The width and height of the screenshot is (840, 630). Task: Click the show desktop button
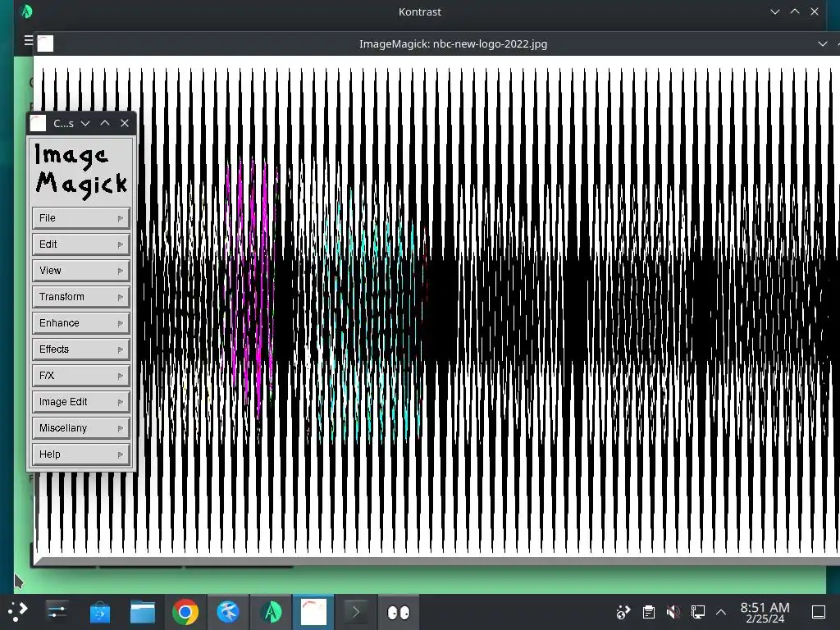pyautogui.click(x=819, y=612)
